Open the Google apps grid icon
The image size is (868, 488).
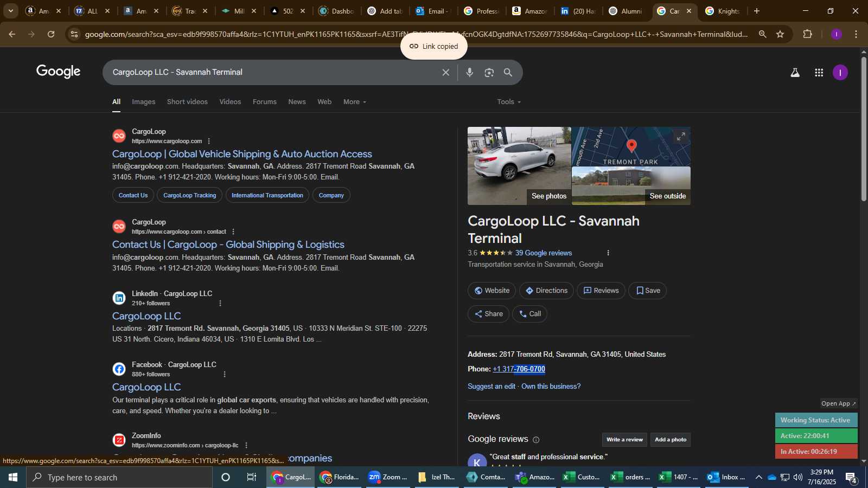[819, 73]
